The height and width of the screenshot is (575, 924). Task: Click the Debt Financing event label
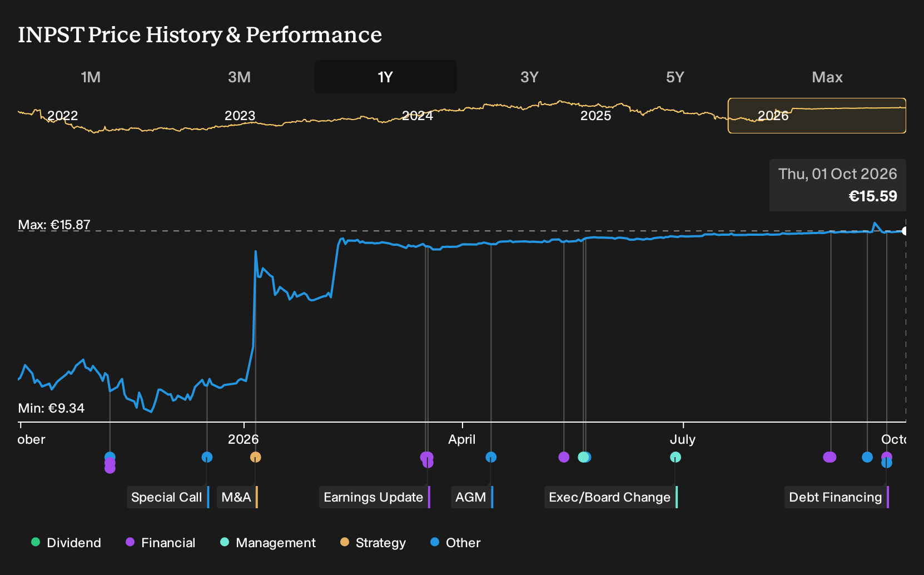pos(837,497)
